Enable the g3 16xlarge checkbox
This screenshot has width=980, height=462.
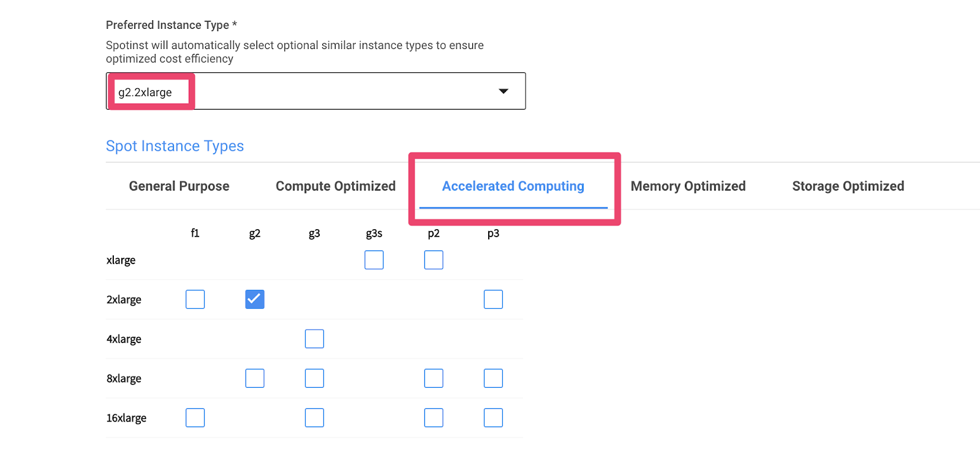[314, 418]
